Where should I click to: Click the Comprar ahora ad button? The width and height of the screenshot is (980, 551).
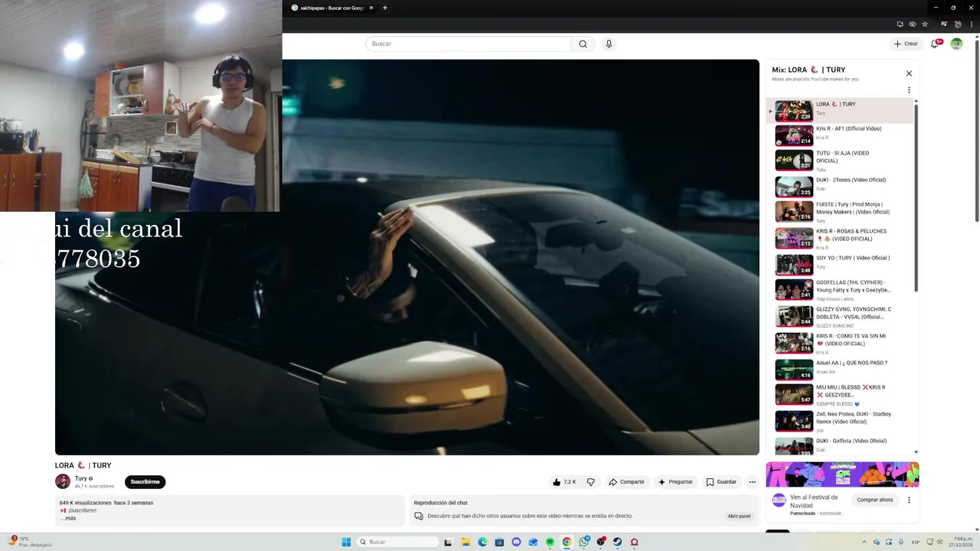pyautogui.click(x=875, y=500)
